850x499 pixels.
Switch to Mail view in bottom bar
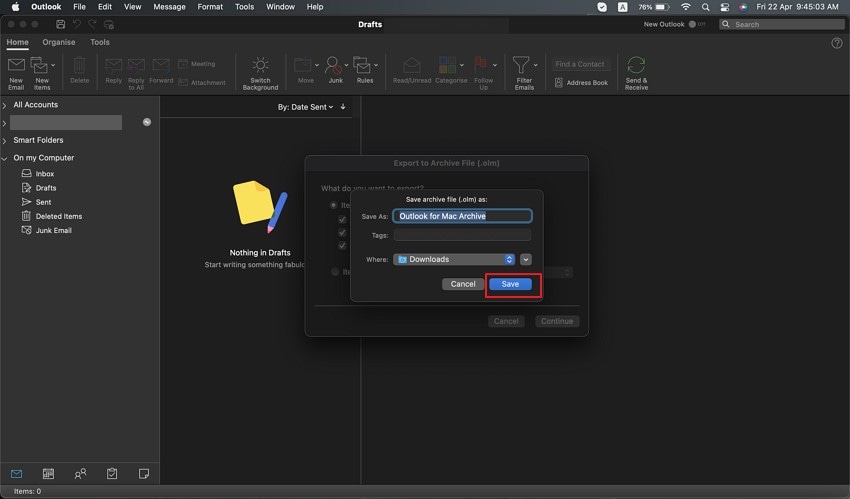pos(16,474)
